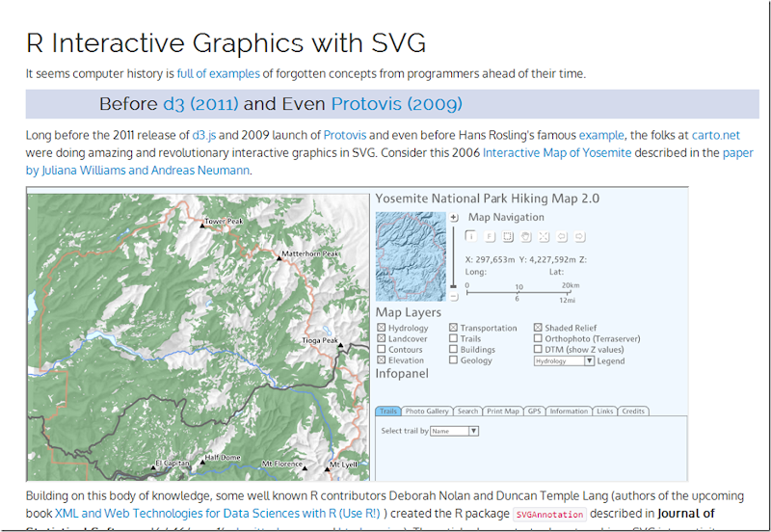Screen dimensions: 771x532
Task: Click El Capitan triangle marker
Action: pyautogui.click(x=153, y=467)
